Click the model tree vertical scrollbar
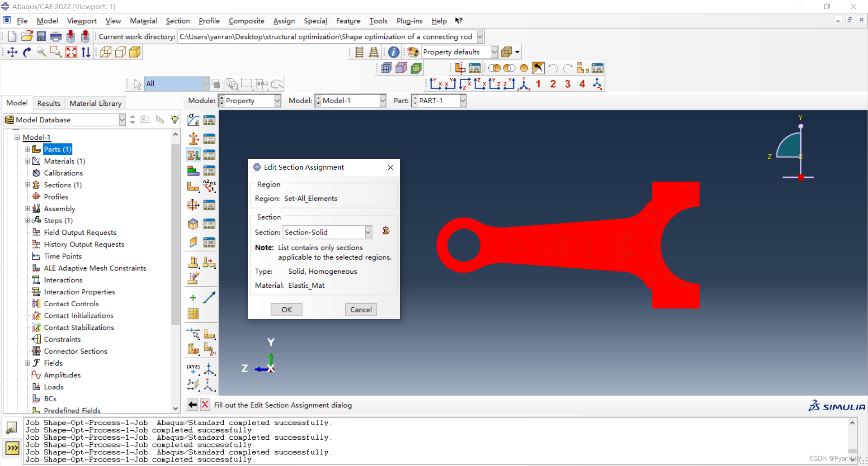The width and height of the screenshot is (868, 466). [x=175, y=234]
